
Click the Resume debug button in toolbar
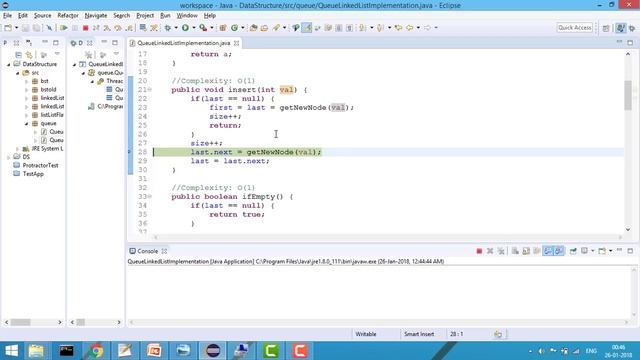pyautogui.click(x=64, y=28)
